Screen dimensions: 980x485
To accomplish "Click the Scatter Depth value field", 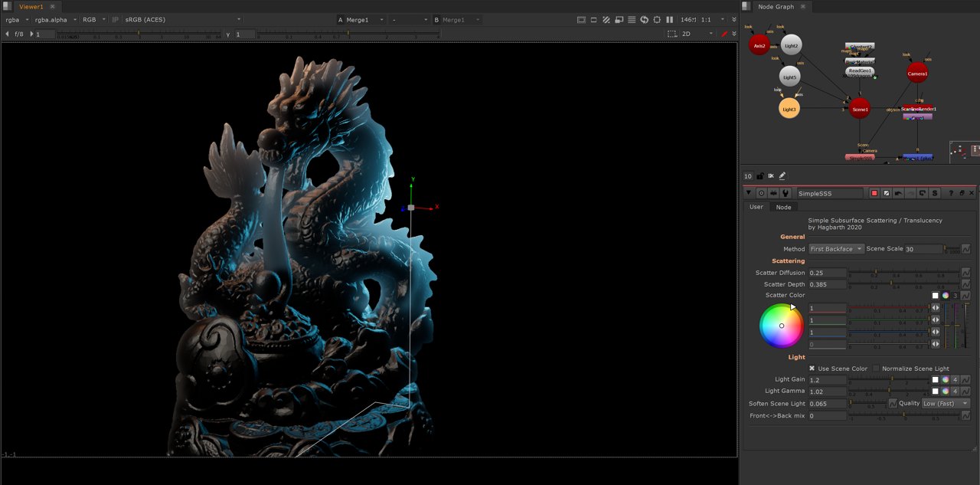I will click(828, 284).
